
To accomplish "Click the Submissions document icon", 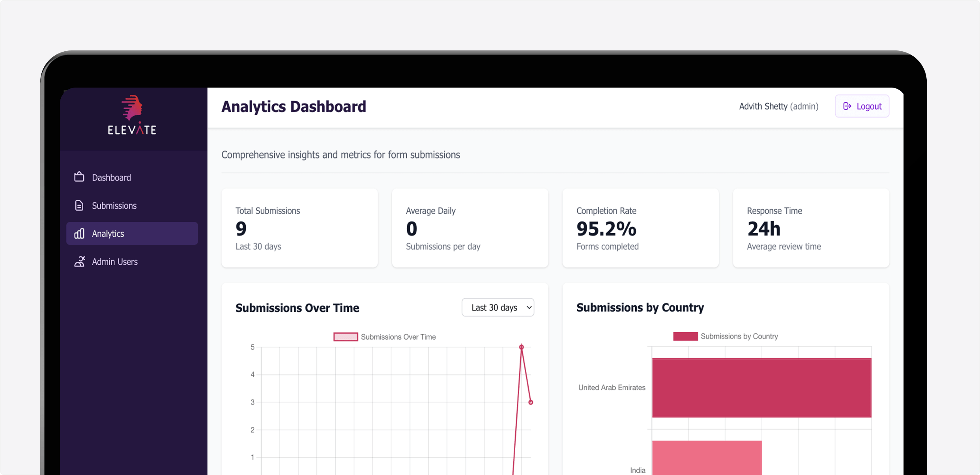I will coord(79,206).
